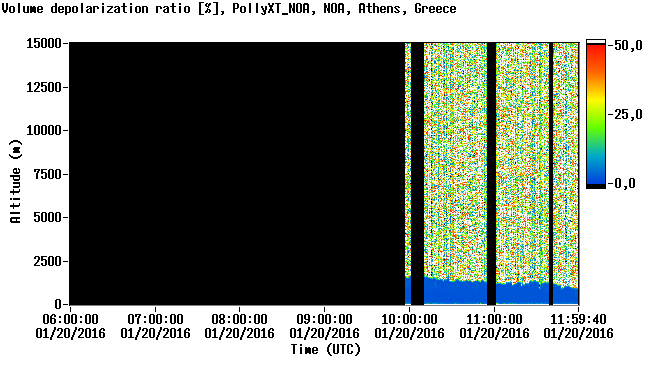This screenshot has height=389, width=665.
Task: Click the Altitude (m) axis title
Action: click(x=15, y=181)
